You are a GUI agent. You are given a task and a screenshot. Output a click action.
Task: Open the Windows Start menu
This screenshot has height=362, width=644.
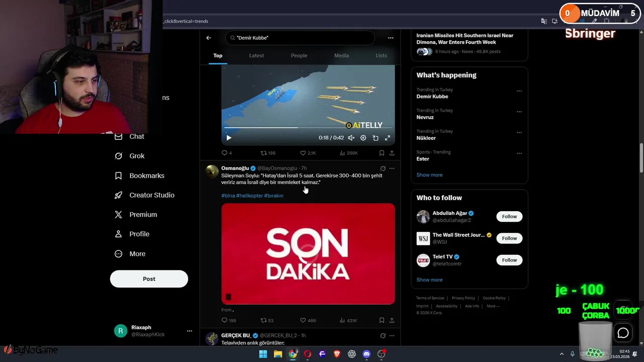(263, 354)
